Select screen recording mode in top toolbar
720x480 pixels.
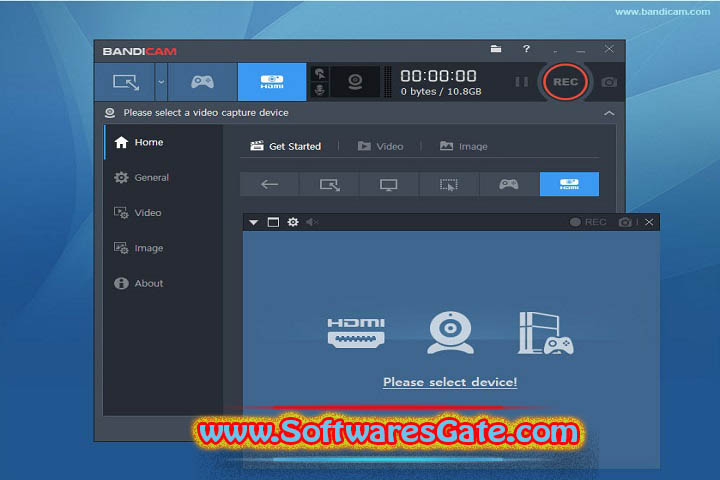[x=125, y=82]
